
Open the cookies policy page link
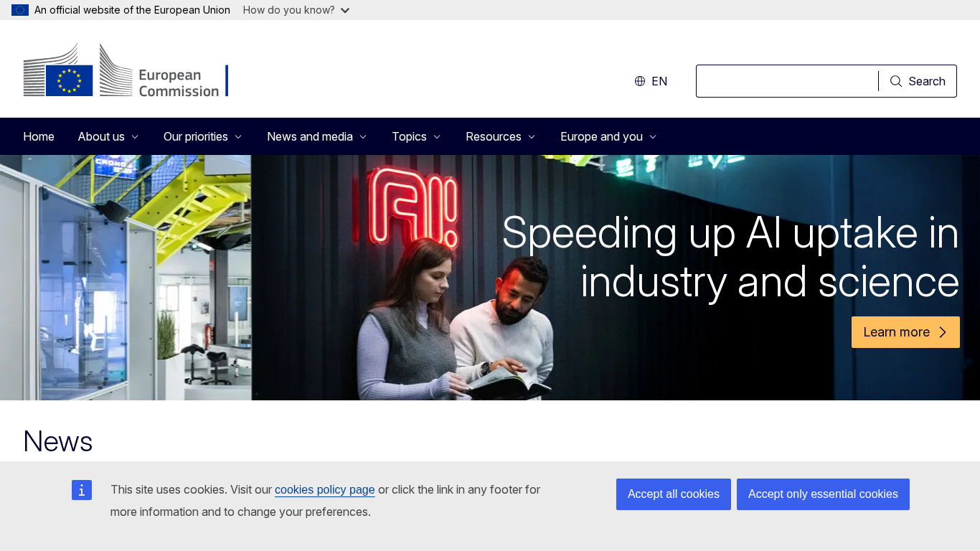click(324, 490)
